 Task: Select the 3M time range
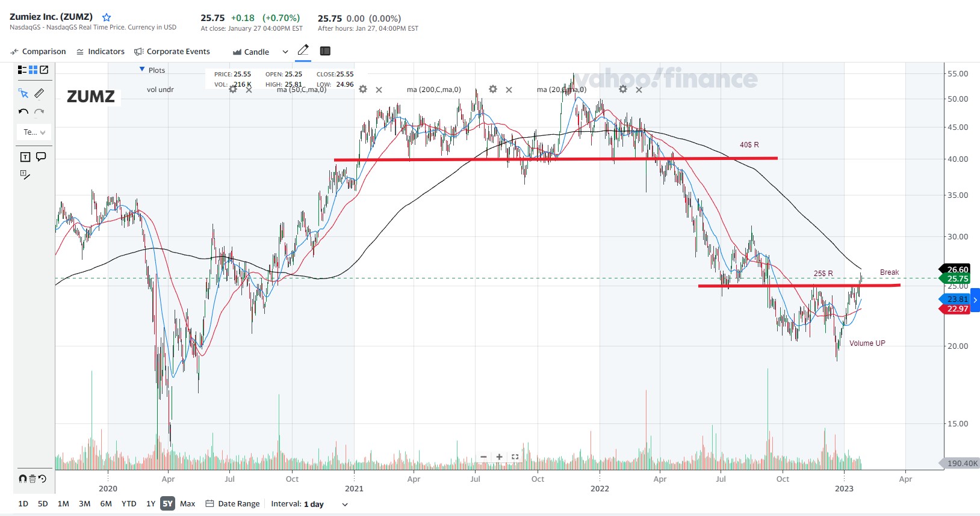point(85,504)
